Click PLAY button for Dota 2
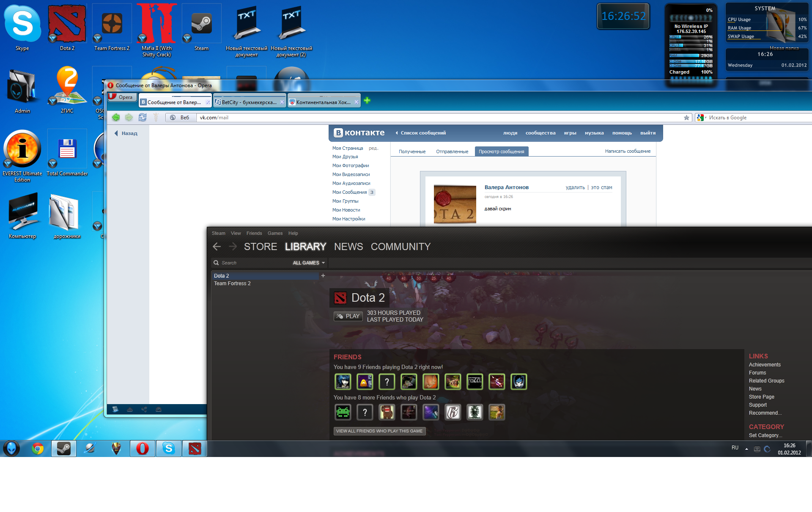This screenshot has width=812, height=512. 348,316
